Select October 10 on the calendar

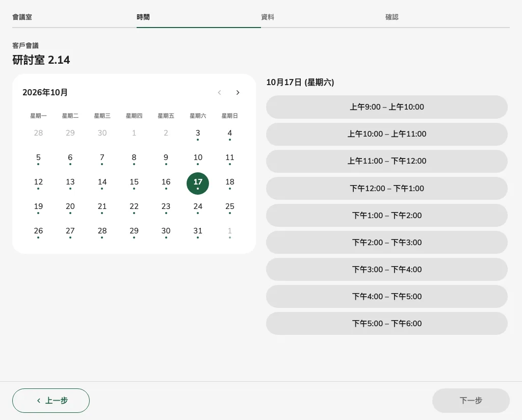(198, 159)
